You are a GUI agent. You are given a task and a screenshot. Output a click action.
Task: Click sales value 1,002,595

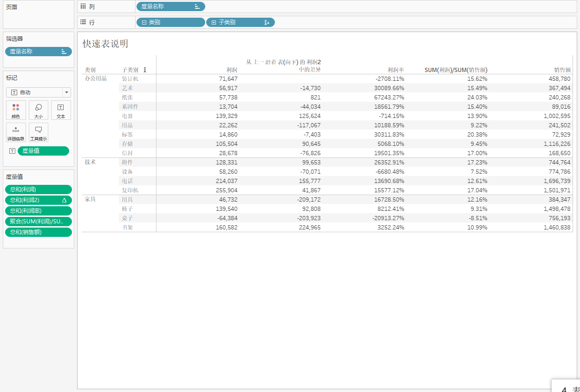[557, 116]
